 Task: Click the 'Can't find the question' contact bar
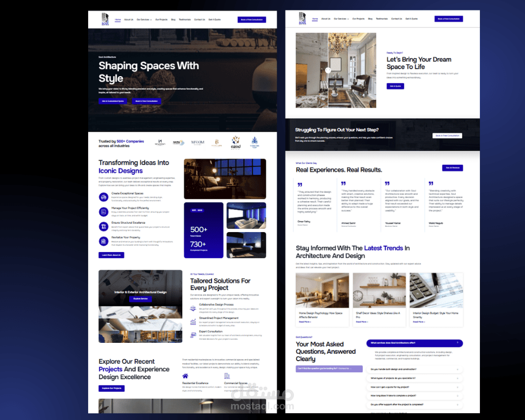(329, 369)
